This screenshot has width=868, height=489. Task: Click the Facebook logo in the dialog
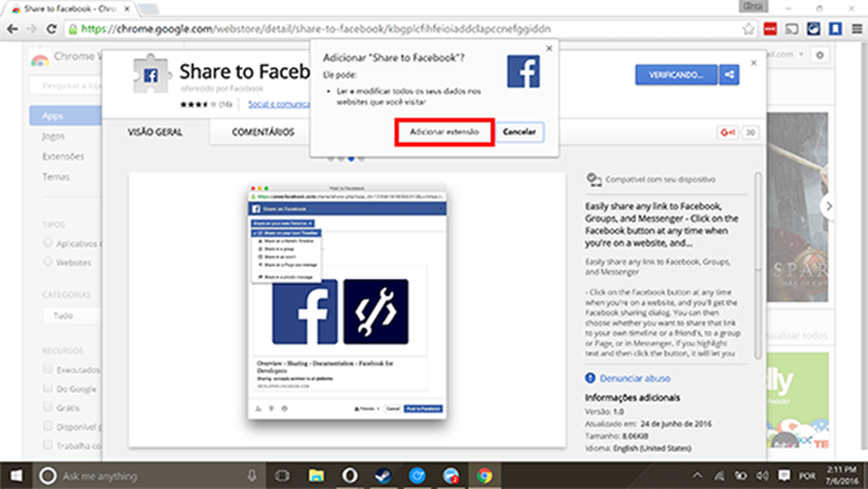(523, 71)
